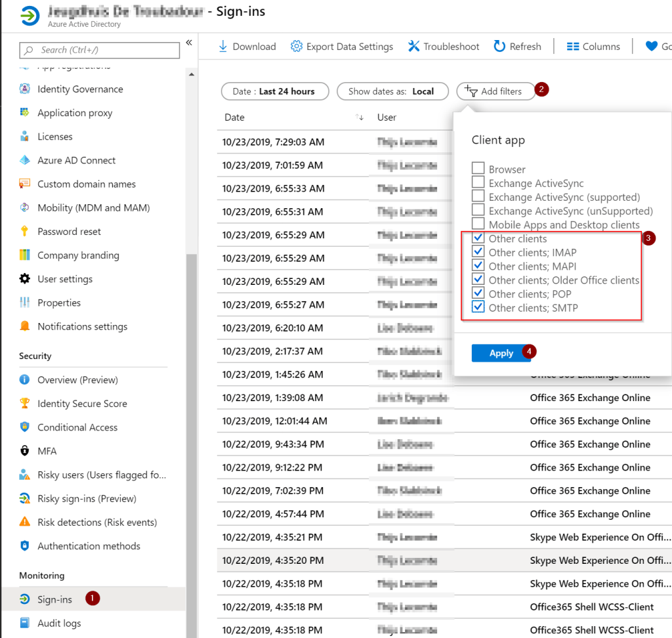Click the Audit logs icon
This screenshot has height=638, width=672.
25,622
